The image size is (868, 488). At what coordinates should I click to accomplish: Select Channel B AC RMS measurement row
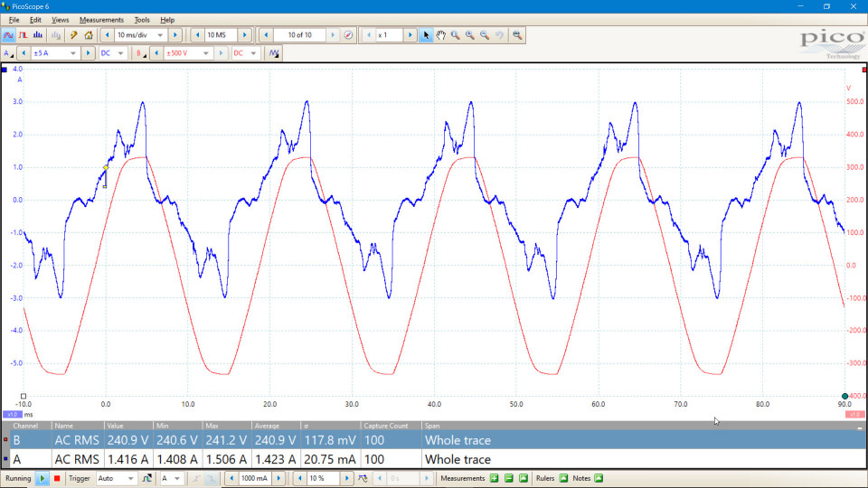(x=434, y=440)
